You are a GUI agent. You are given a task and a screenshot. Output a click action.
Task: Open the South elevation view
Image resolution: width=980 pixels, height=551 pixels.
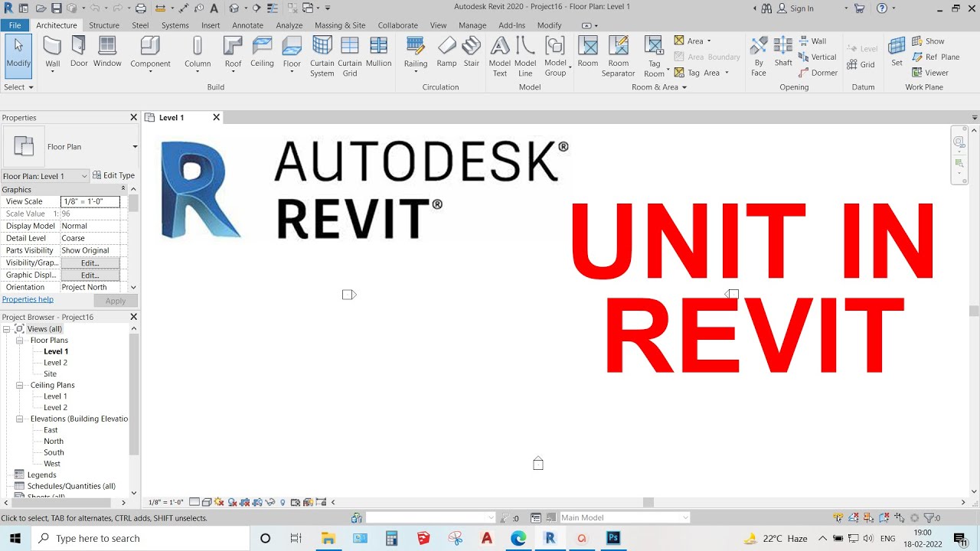click(54, 452)
